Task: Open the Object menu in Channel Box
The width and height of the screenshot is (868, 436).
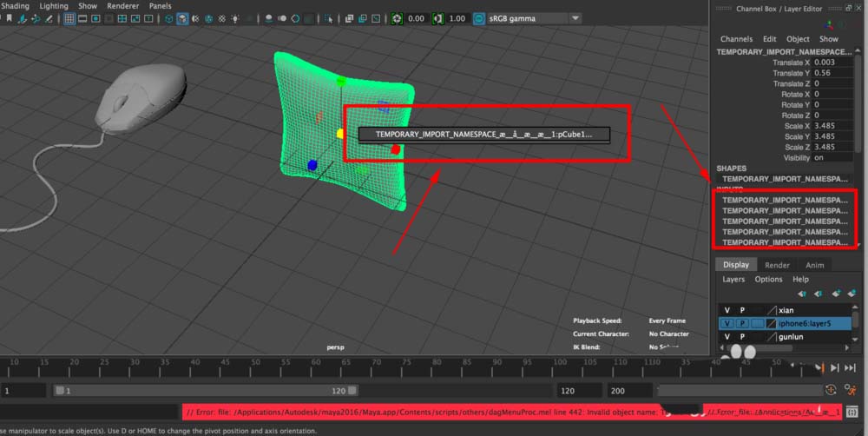Action: [798, 39]
